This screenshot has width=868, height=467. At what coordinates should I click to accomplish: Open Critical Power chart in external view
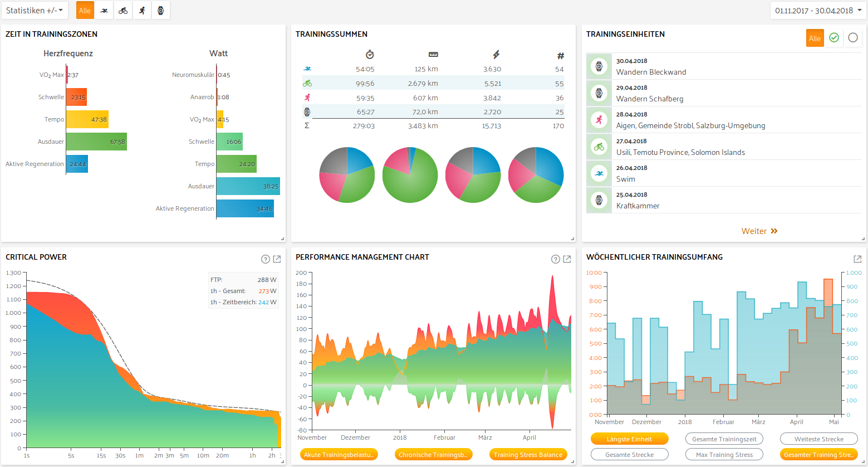[277, 259]
